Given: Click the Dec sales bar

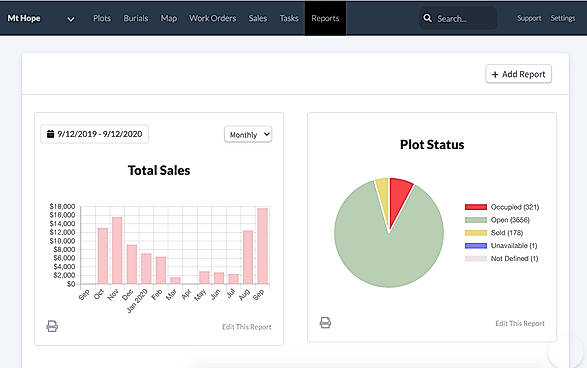Looking at the screenshot, I should click(132, 264).
